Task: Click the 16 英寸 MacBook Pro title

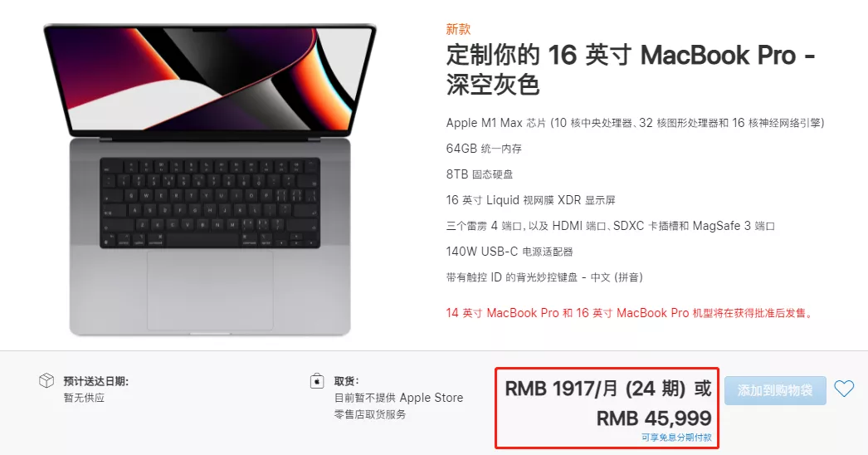Action: click(631, 70)
